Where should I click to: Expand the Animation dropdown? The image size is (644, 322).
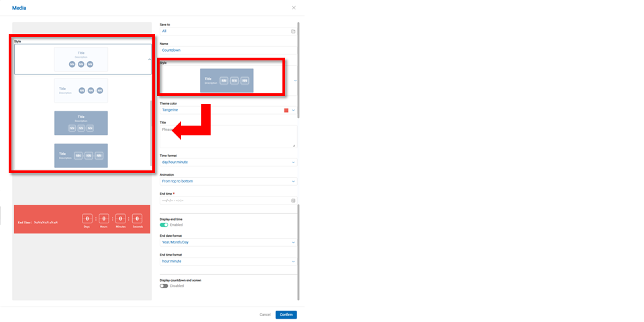click(227, 181)
